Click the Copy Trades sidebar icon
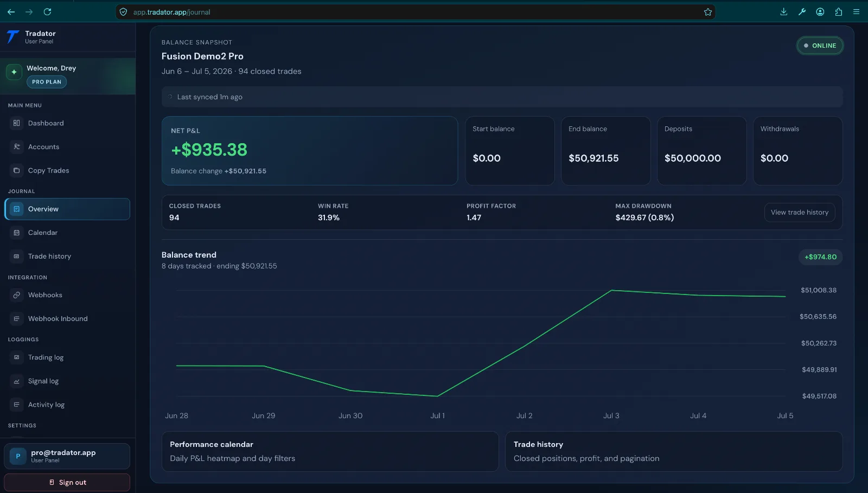The width and height of the screenshot is (868, 493). click(17, 170)
